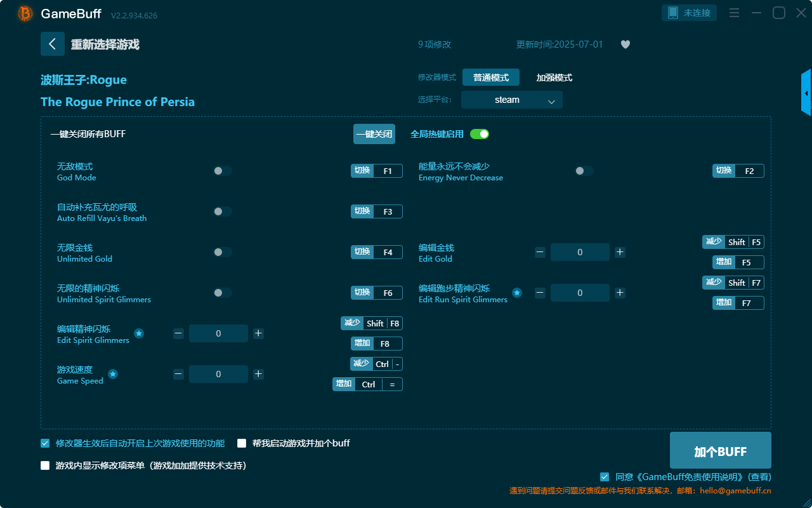Click the 一键关闭 close-all button
The image size is (812, 508).
(x=374, y=134)
